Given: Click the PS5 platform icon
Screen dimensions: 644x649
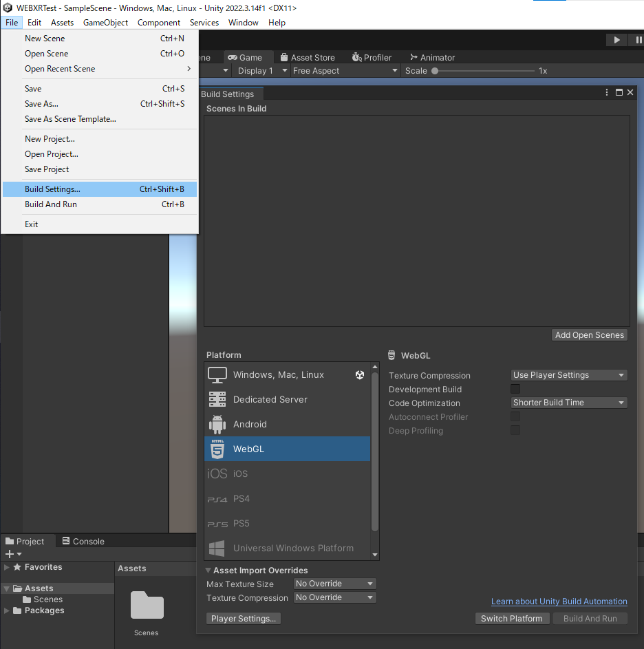Looking at the screenshot, I should [x=217, y=524].
